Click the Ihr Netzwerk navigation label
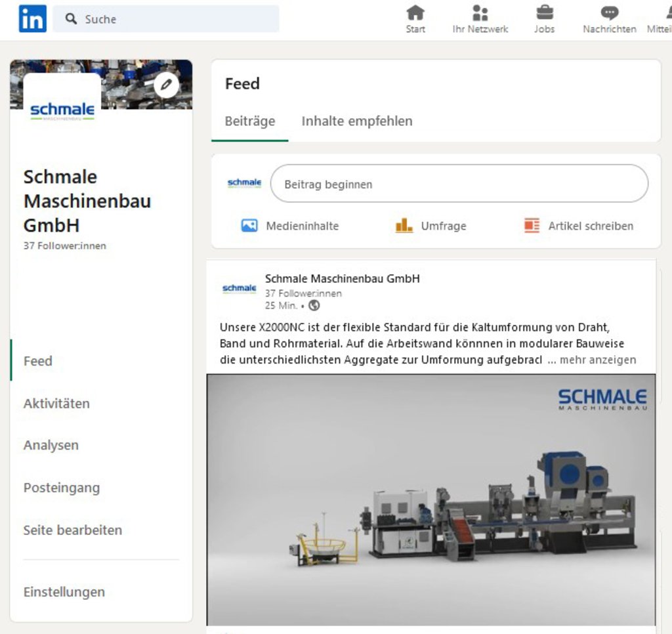Image resolution: width=672 pixels, height=634 pixels. 480,29
